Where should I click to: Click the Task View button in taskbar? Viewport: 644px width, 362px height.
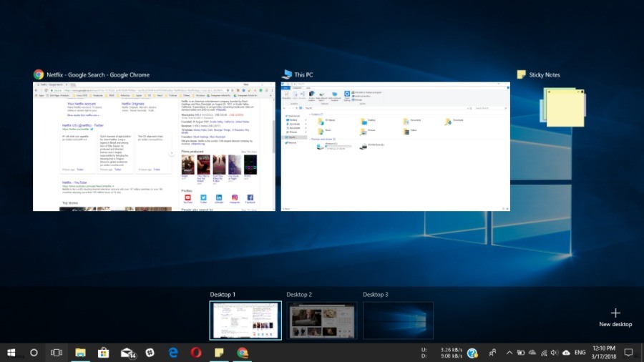[57, 353]
